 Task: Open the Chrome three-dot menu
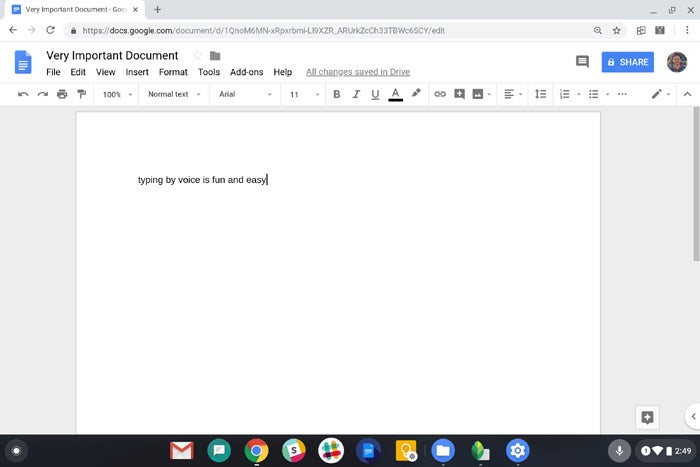click(687, 30)
